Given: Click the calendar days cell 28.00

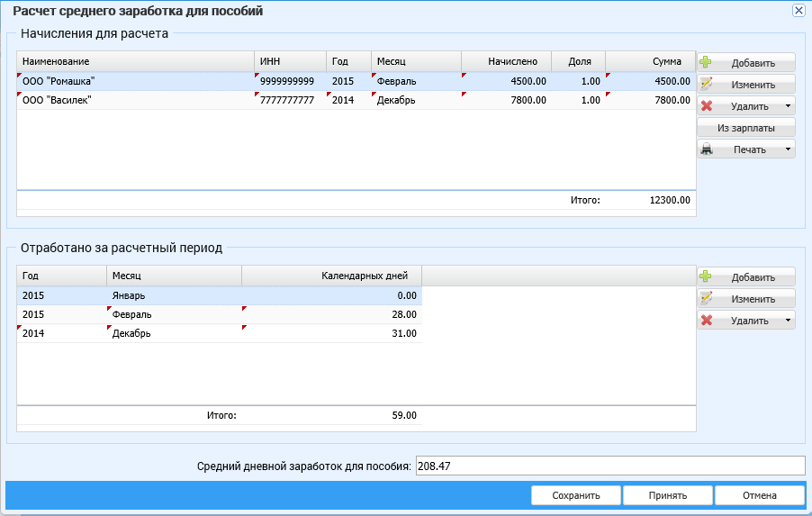Looking at the screenshot, I should (x=332, y=314).
